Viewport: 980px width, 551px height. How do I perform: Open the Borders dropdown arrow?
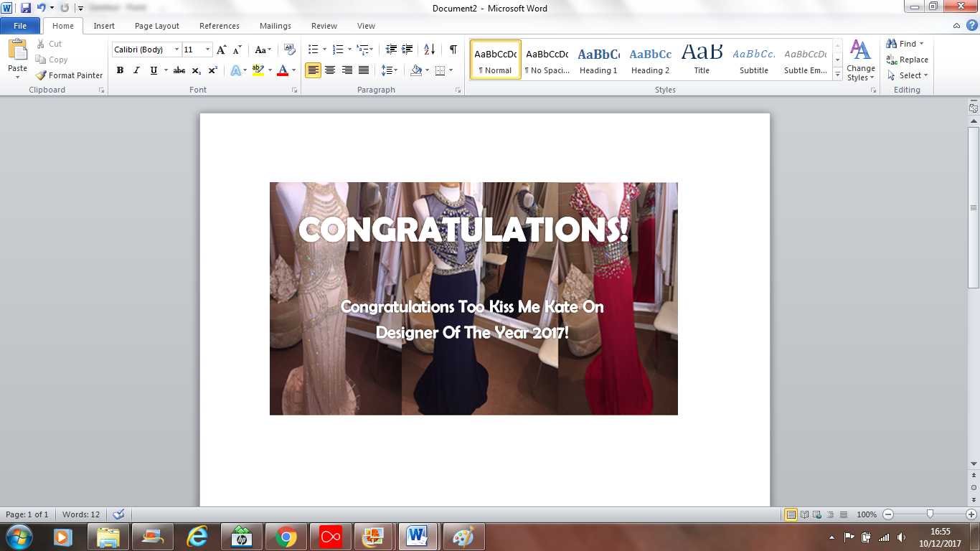click(x=451, y=70)
